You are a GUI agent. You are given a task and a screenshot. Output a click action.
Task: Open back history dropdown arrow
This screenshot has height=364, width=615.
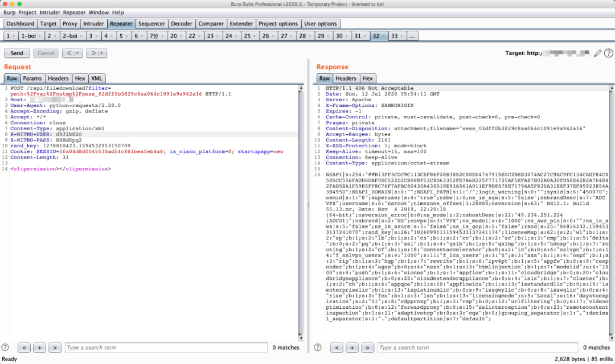point(77,53)
